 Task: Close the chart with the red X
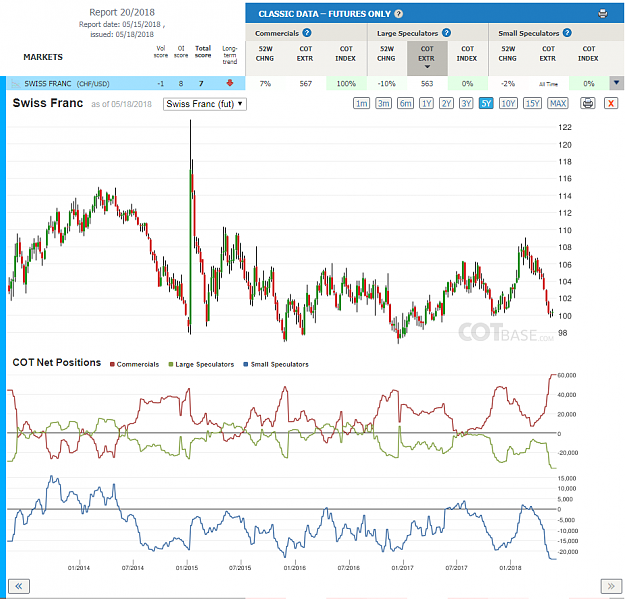(x=611, y=104)
